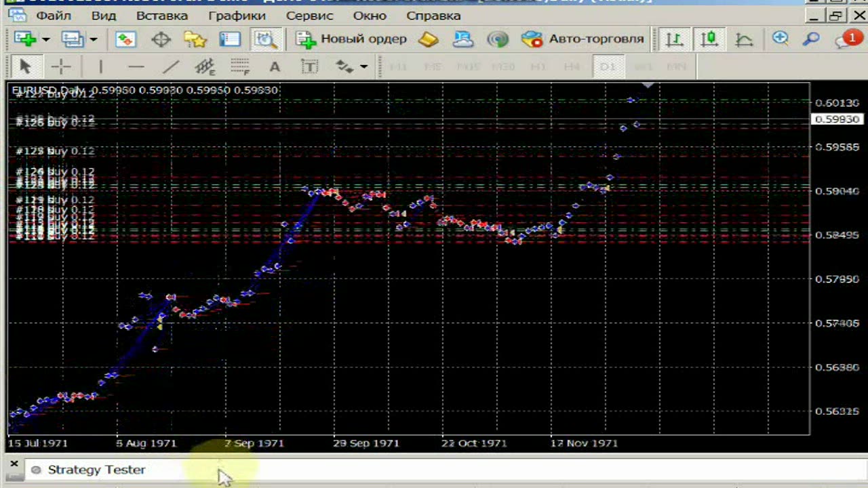Toggle the Авто-торговля button
This screenshot has height=488, width=868.
coord(583,39)
